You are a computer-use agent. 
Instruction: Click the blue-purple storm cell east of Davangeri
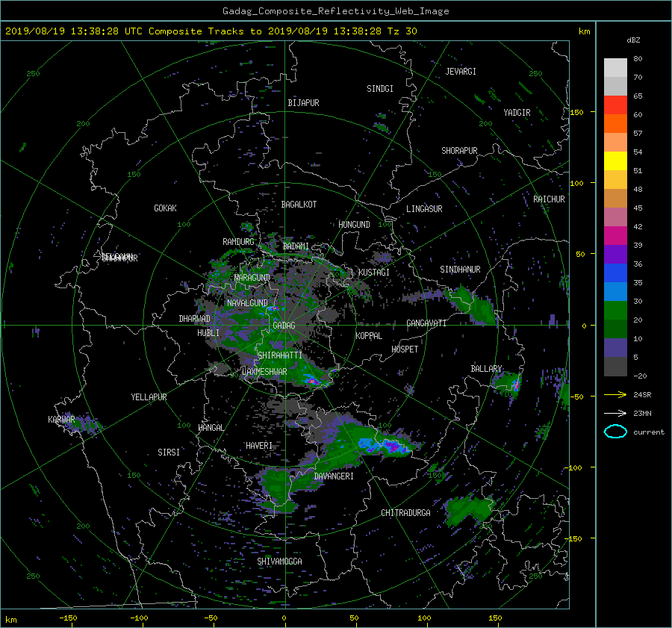click(385, 445)
